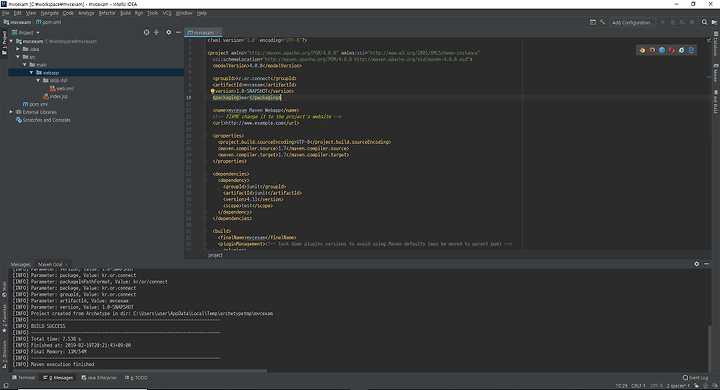Open Project panel settings gear
The height and width of the screenshot is (390, 720).
click(169, 33)
